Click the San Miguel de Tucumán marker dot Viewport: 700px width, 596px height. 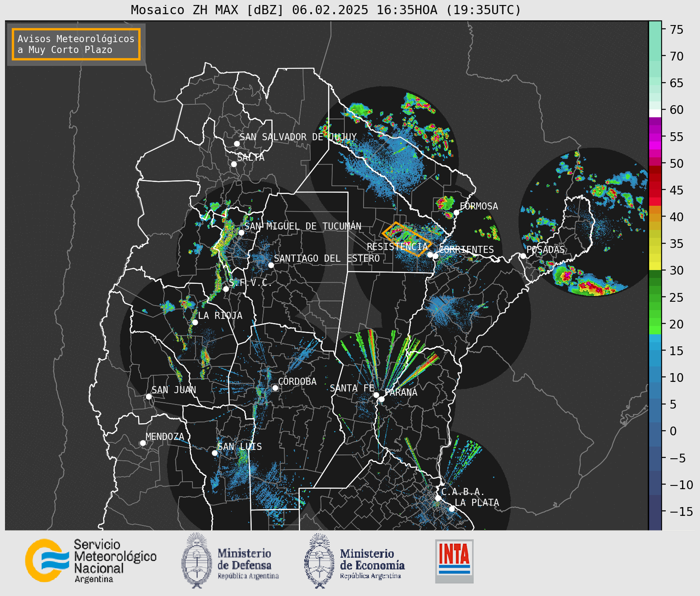click(241, 232)
